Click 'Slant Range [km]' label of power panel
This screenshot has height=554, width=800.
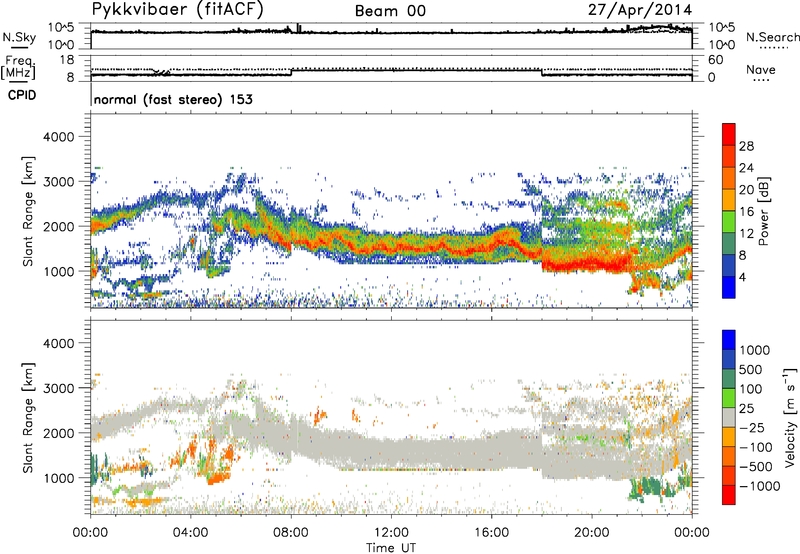pos(28,211)
